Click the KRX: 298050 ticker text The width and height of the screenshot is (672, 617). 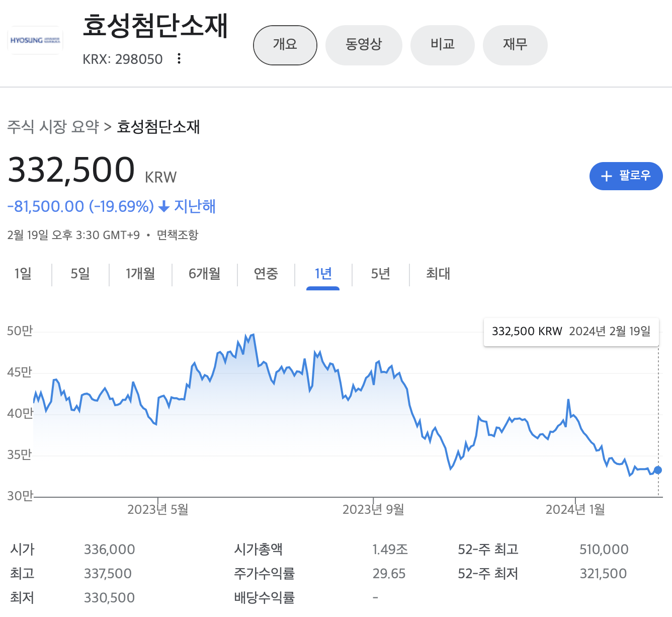click(x=123, y=59)
